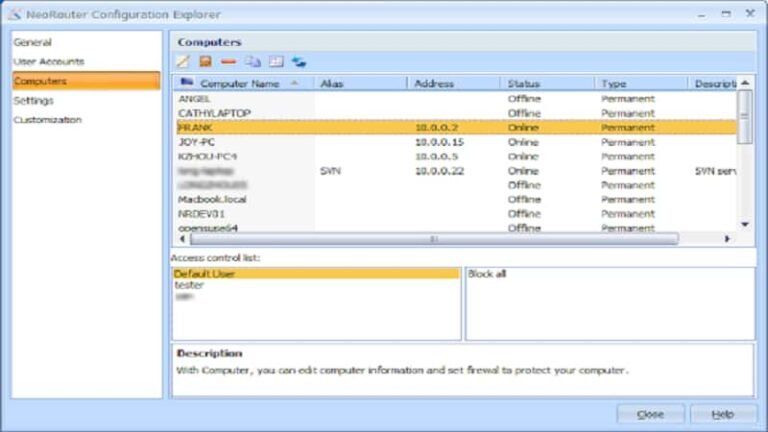Screen dimensions: 768x432
Task: Click the partially visible Description column header
Action: (x=713, y=84)
